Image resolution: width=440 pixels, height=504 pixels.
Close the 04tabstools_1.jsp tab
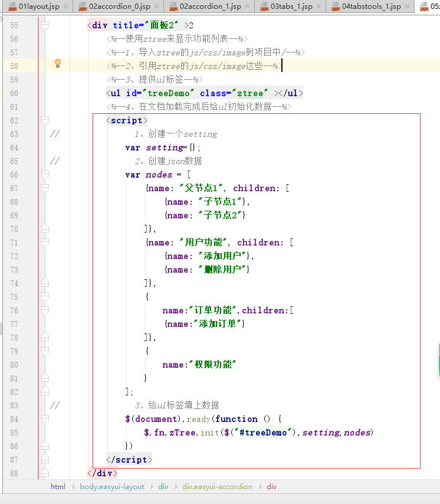[407, 6]
